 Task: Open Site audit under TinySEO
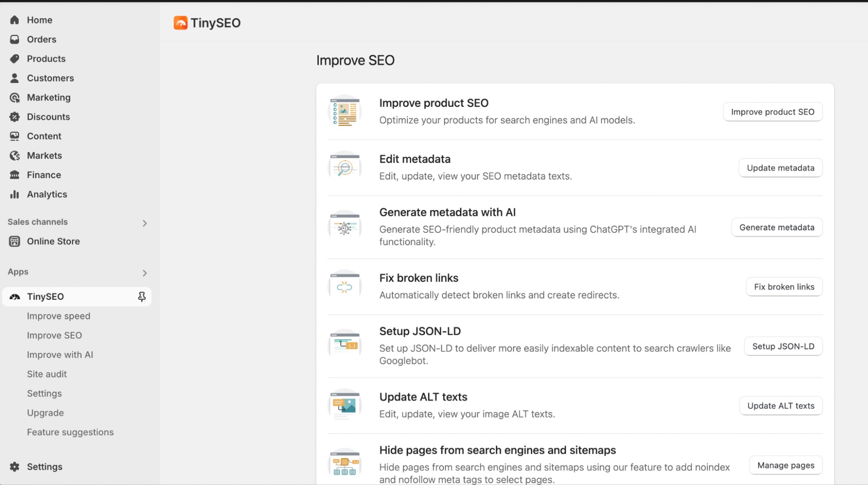click(47, 374)
